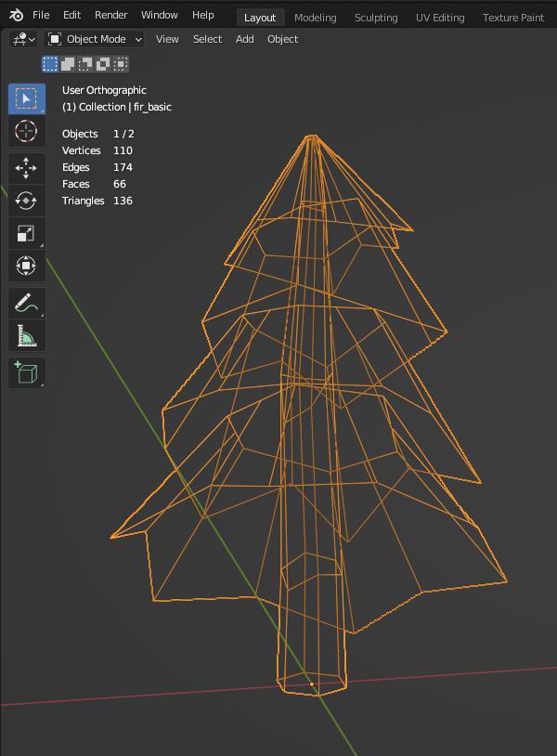The image size is (557, 756).
Task: Switch to the UV Editing tab
Action: point(440,18)
